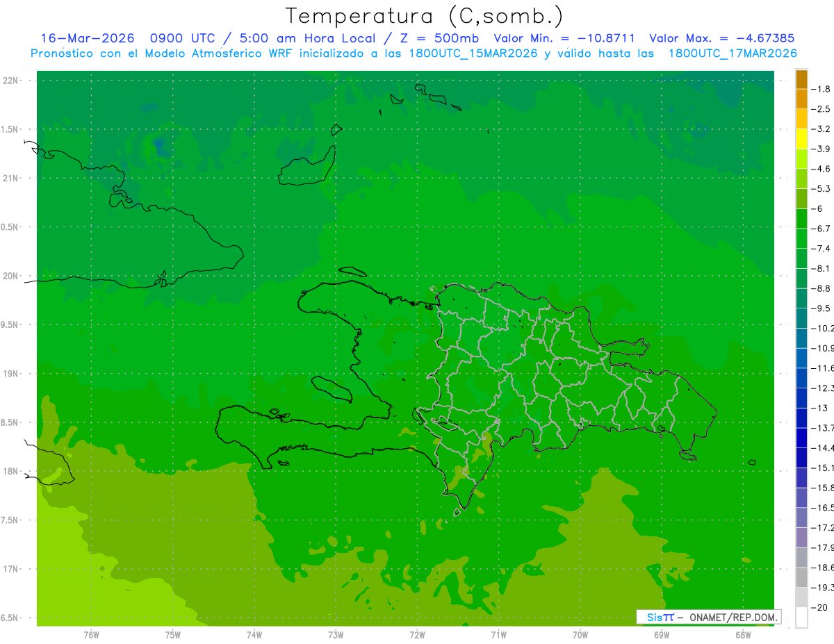Select the '17N' latitude label
The height and width of the screenshot is (644, 834).
tap(12, 569)
